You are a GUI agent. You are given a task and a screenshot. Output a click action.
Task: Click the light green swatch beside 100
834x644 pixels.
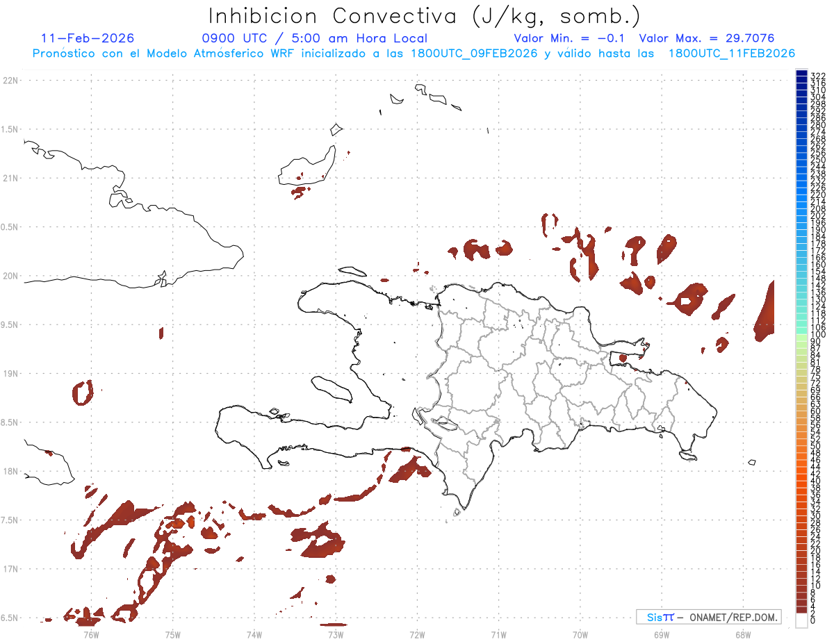pos(801,336)
